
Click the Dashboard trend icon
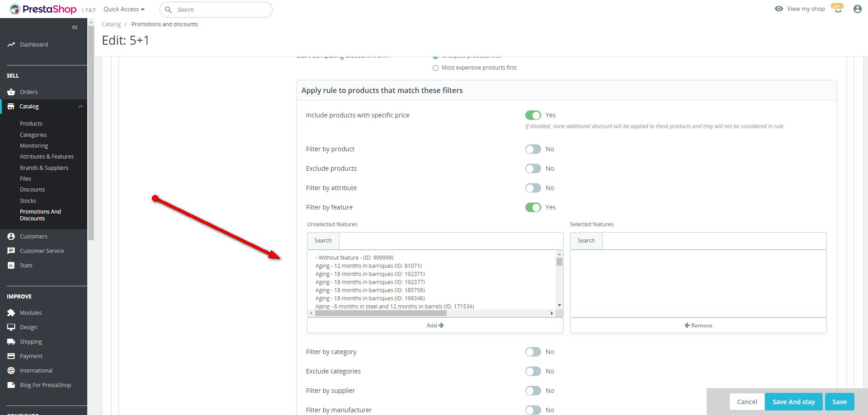pos(11,45)
